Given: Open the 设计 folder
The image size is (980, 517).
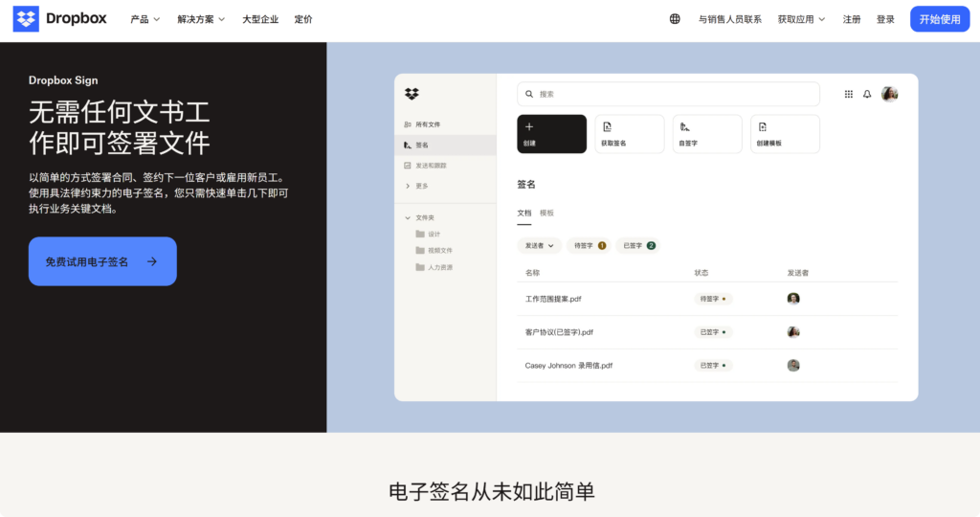Looking at the screenshot, I should 428,234.
